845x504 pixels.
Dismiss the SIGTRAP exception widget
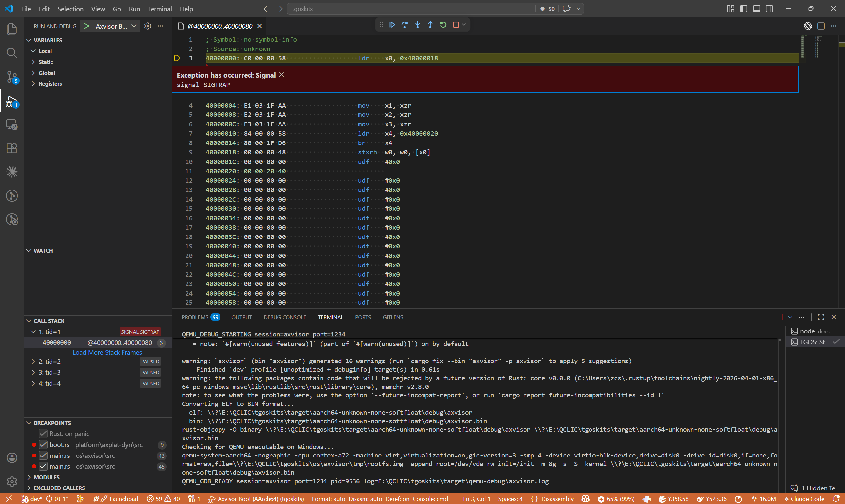pyautogui.click(x=281, y=75)
